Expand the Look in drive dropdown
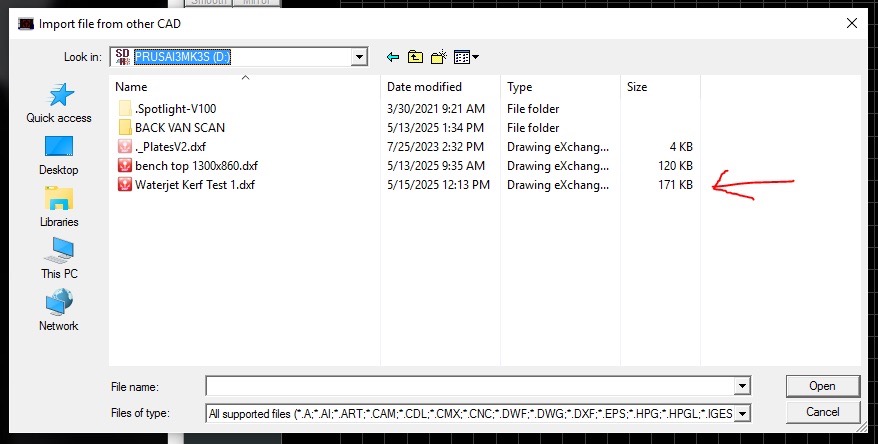 359,57
